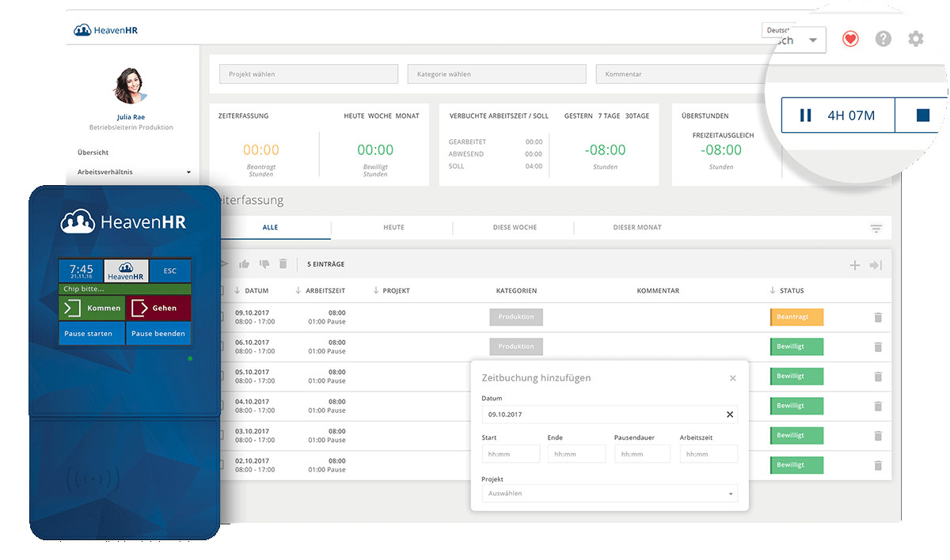Add a new entry with plus icon
The height and width of the screenshot is (560, 950).
(854, 265)
